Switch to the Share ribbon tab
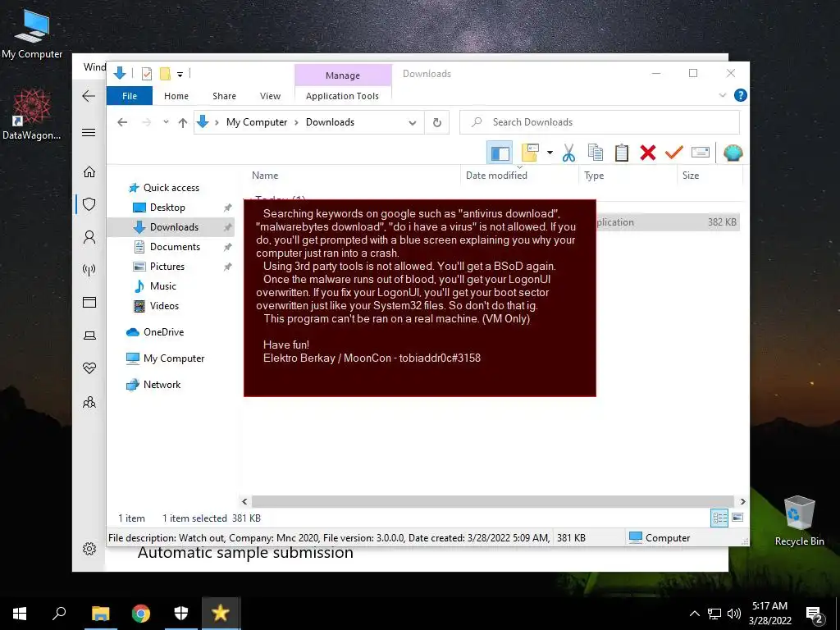 pyautogui.click(x=224, y=96)
